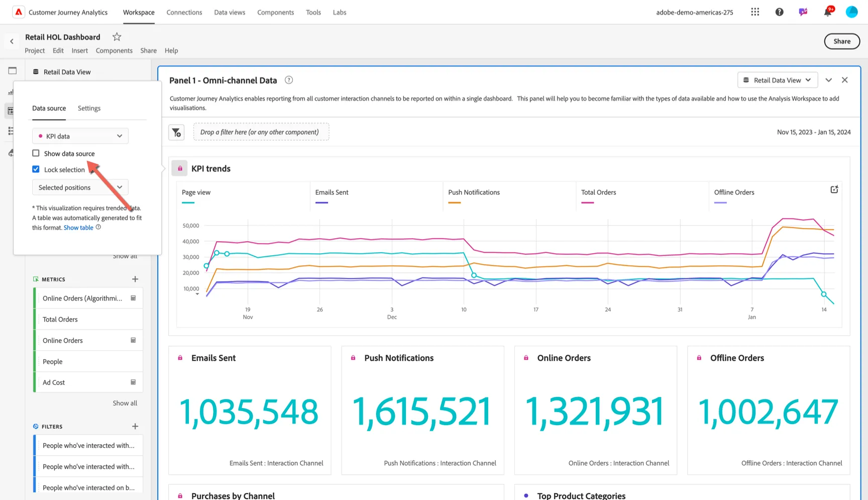The height and width of the screenshot is (500, 868).
Task: Favorite the Retail HOL Dashboard with star icon
Action: click(117, 37)
